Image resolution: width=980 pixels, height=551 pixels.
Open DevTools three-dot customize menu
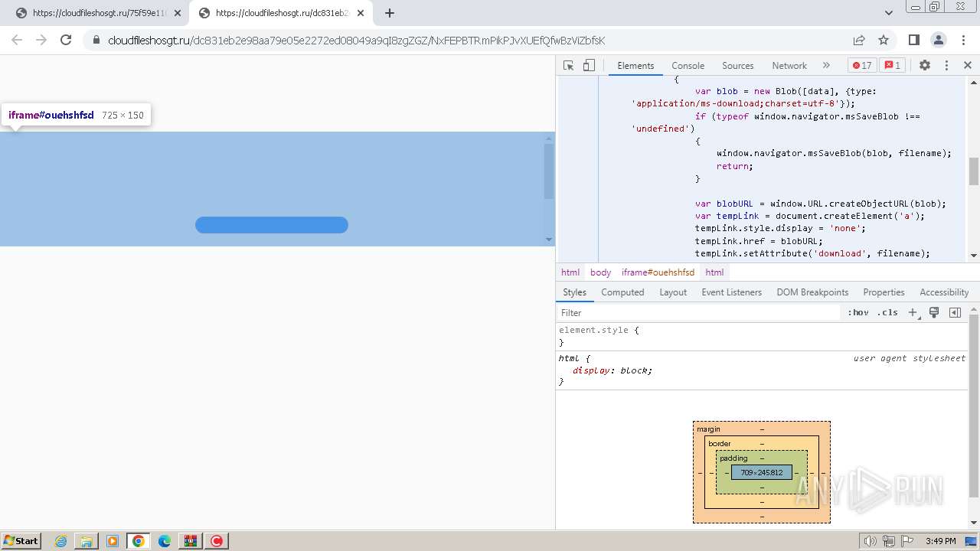point(946,66)
